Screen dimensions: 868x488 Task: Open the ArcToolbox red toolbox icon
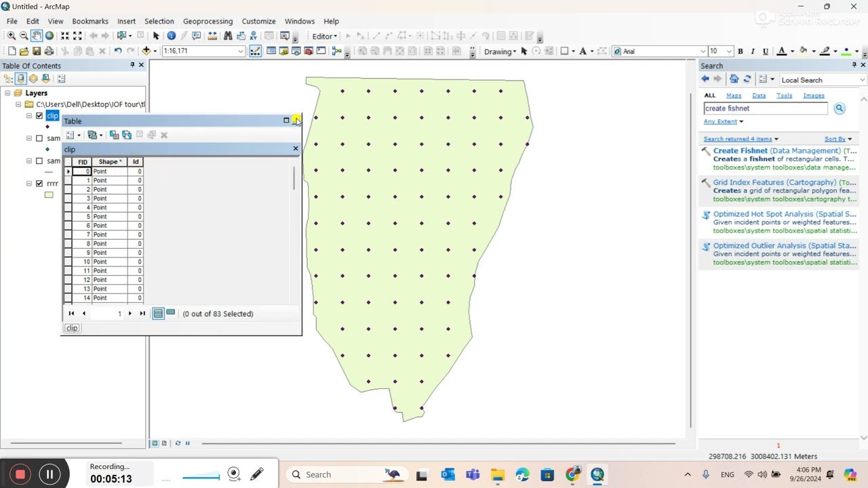coord(309,51)
